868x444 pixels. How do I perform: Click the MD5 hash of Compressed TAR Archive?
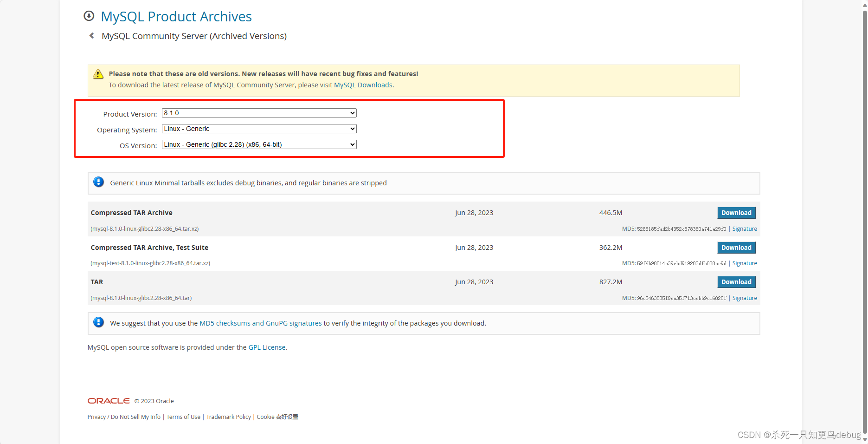682,229
